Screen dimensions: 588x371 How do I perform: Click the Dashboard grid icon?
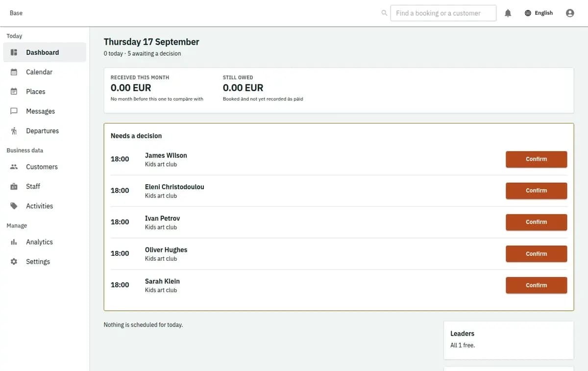[x=14, y=52]
